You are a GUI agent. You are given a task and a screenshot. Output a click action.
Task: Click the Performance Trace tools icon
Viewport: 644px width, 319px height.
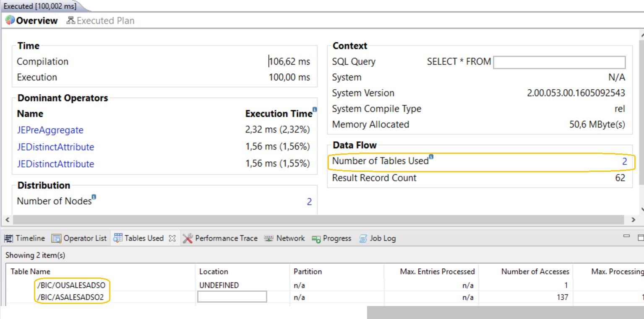[x=188, y=238]
